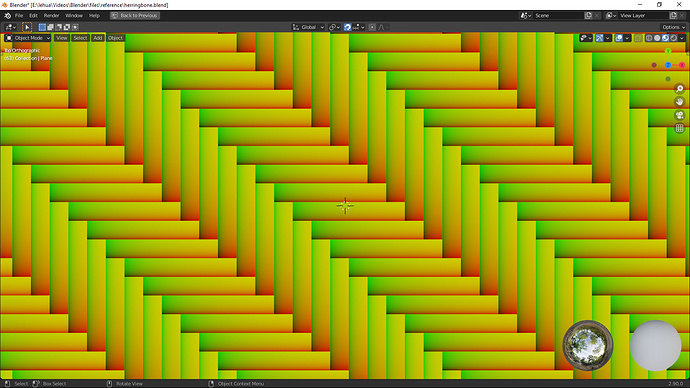
Task: Click the green Y axis on the gizmo
Action: coord(668,51)
